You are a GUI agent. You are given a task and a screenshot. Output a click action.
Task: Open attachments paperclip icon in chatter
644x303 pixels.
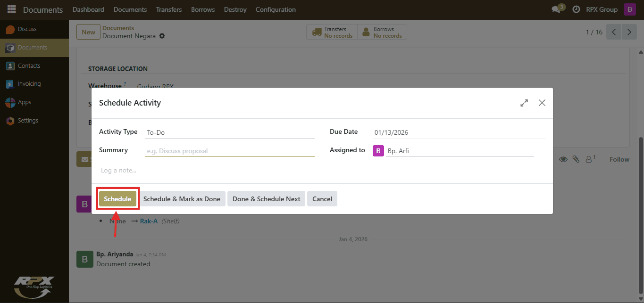(576, 159)
